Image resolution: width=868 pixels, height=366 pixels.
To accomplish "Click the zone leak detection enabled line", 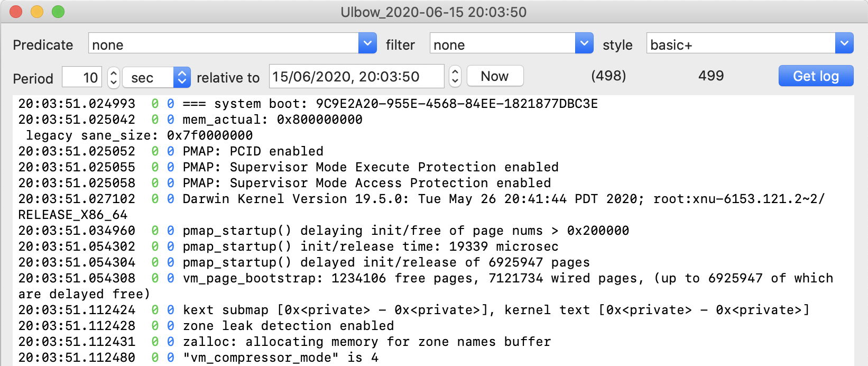I will point(288,326).
